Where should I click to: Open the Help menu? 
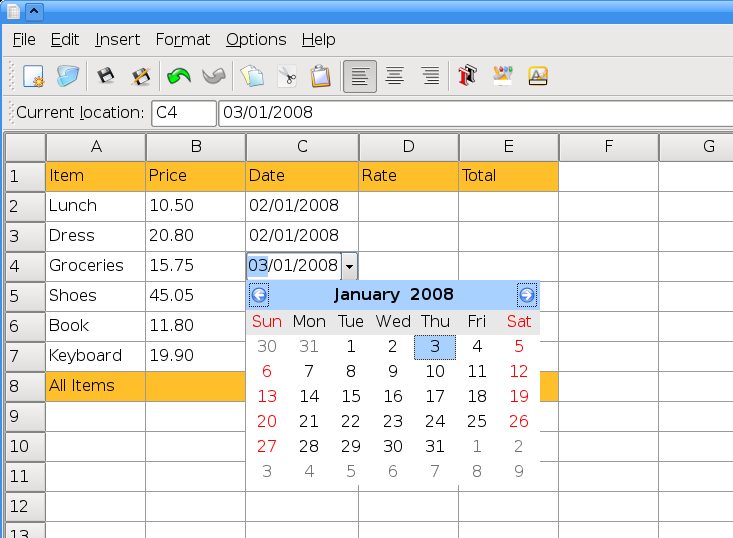(x=318, y=40)
